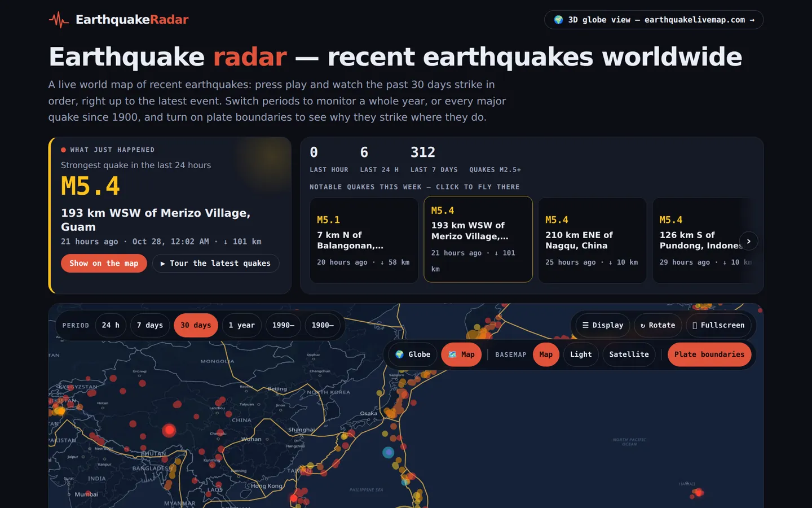The width and height of the screenshot is (812, 508).
Task: Fly to M5.4 Merizo Village quake card
Action: pos(478,239)
